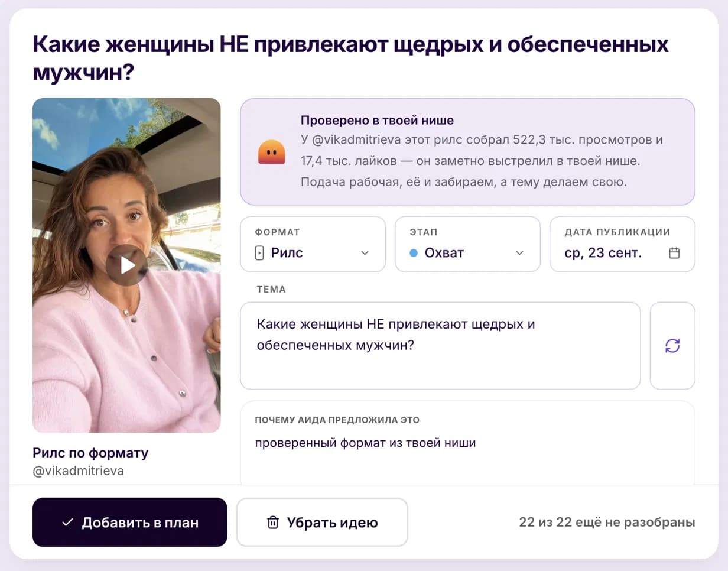Click the reel format icon beside Рилс
The height and width of the screenshot is (571, 728).
click(259, 253)
